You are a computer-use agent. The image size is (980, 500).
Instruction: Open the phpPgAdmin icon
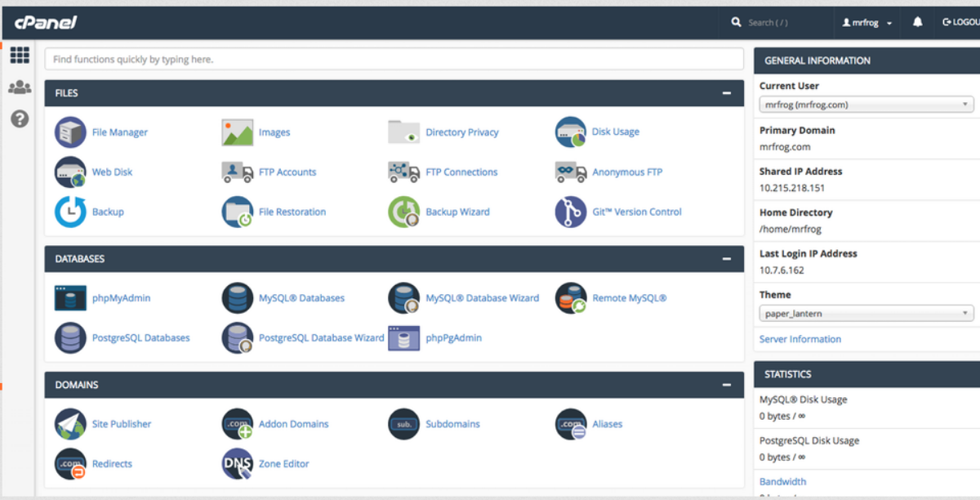coord(404,337)
